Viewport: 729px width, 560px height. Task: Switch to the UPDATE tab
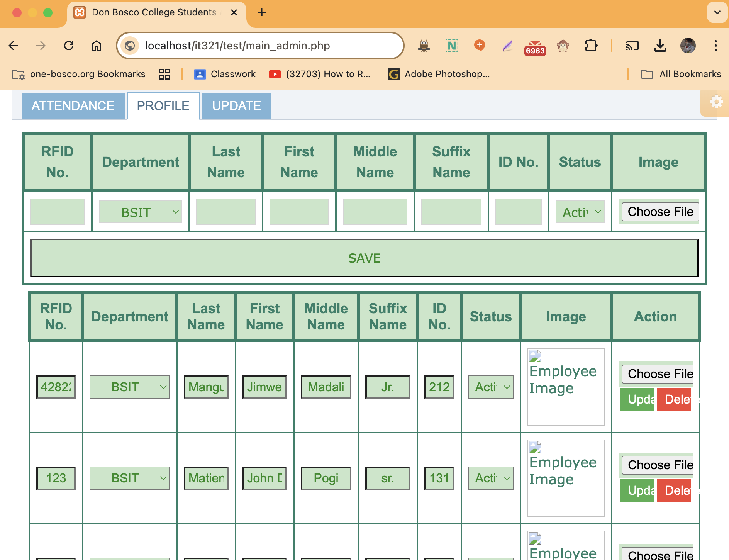pyautogui.click(x=237, y=106)
